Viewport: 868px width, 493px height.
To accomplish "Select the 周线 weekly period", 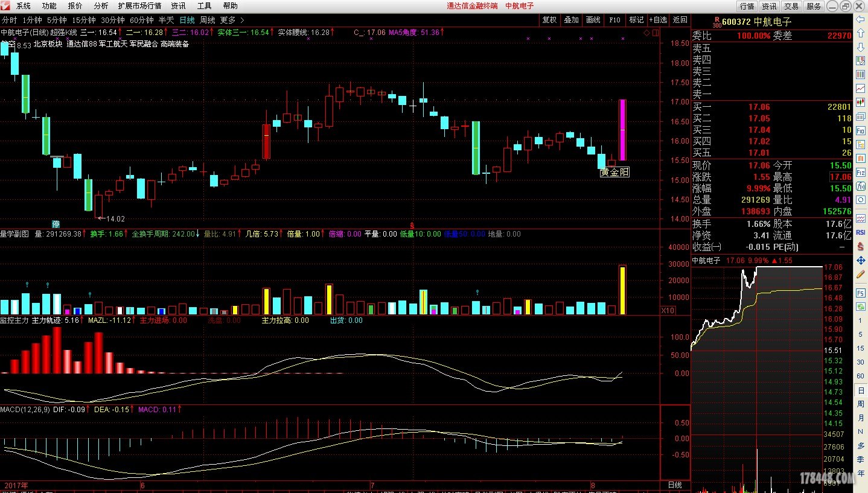I will point(207,20).
